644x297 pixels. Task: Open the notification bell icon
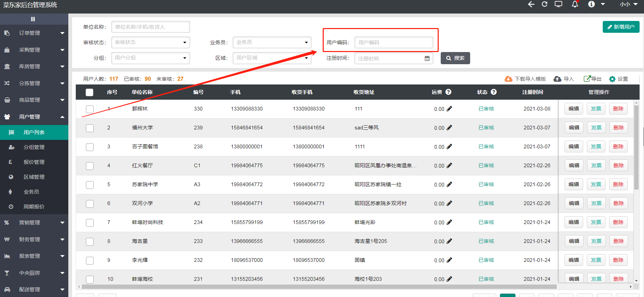click(575, 4)
